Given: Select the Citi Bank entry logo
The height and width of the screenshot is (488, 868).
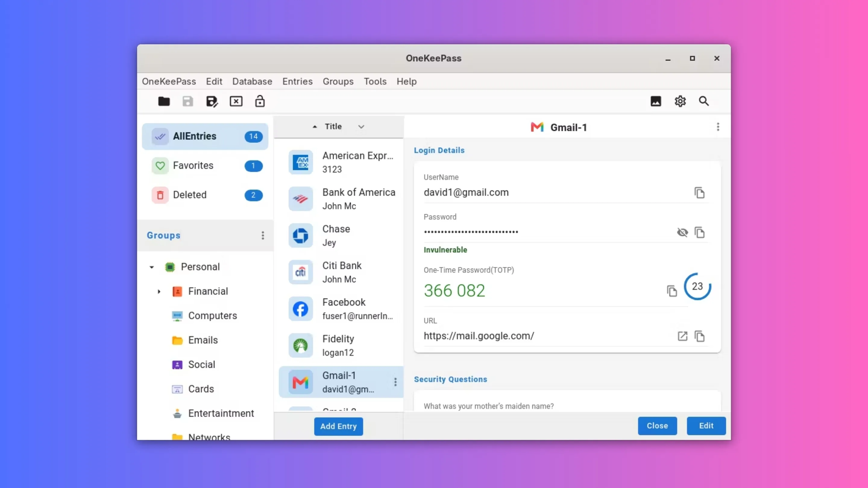Looking at the screenshot, I should (x=300, y=272).
